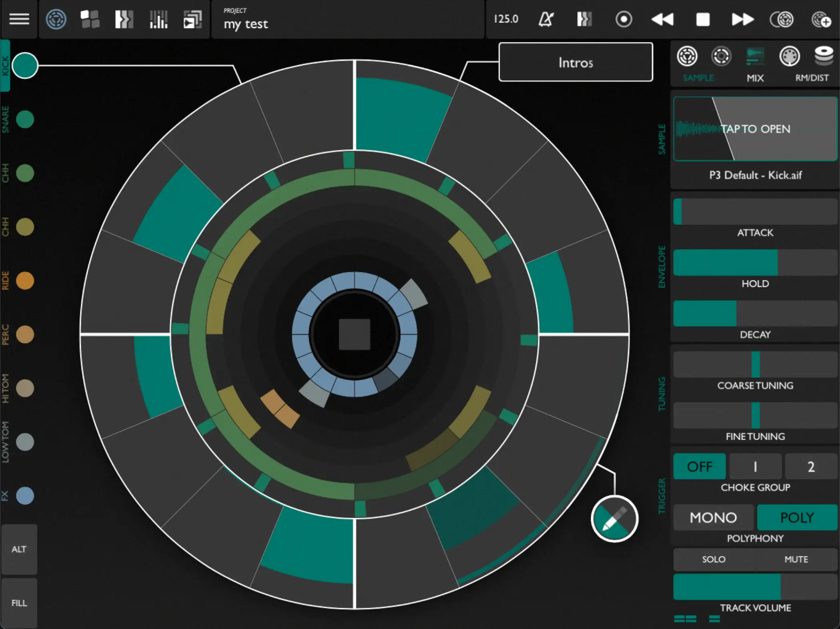The image size is (840, 629).
Task: Adjust the ATTACK slider
Action: click(x=755, y=211)
